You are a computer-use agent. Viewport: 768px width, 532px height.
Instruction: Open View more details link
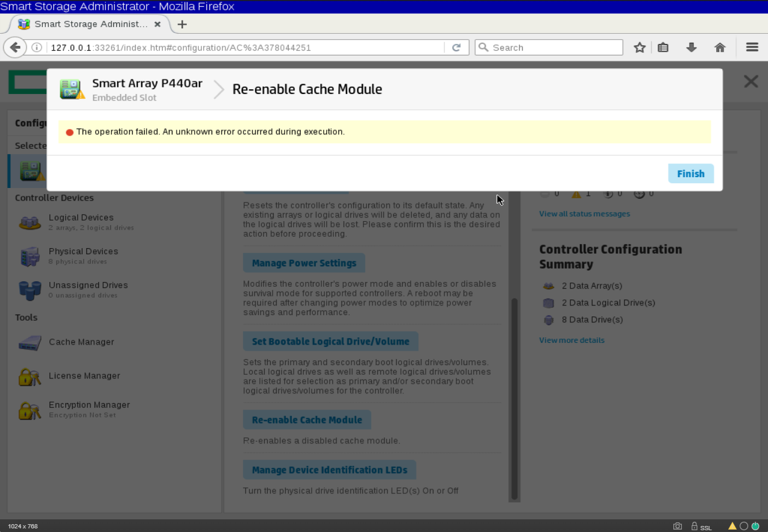(571, 340)
